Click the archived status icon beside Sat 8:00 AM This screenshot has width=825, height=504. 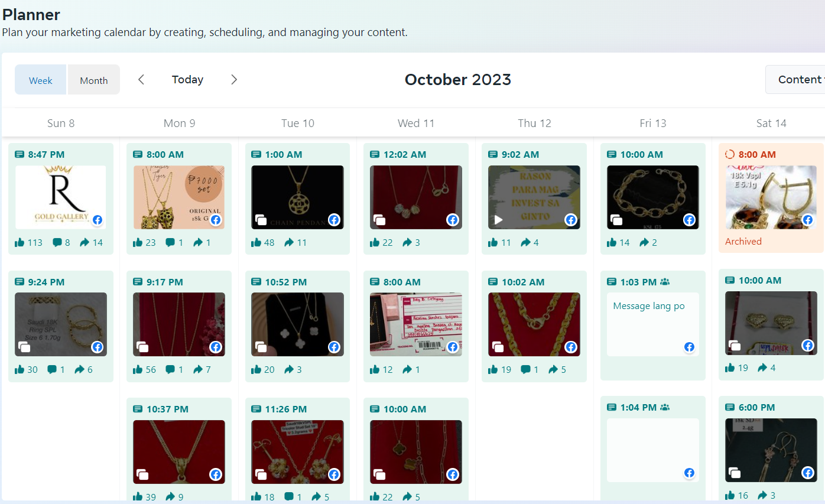pos(730,155)
